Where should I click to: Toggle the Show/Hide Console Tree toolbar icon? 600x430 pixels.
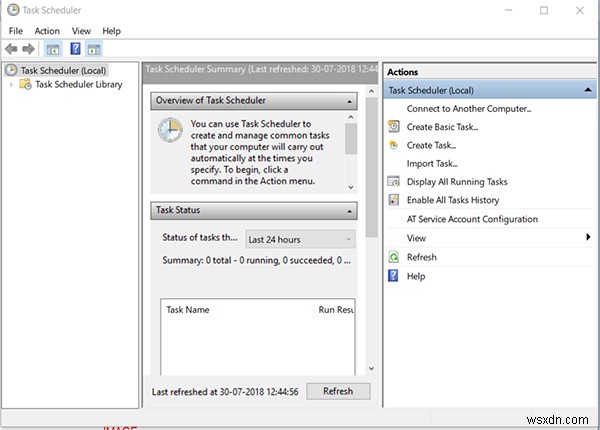pyautogui.click(x=53, y=49)
